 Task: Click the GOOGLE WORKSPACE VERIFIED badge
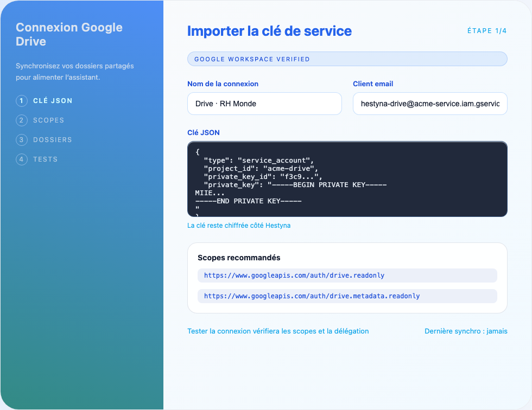coord(347,59)
